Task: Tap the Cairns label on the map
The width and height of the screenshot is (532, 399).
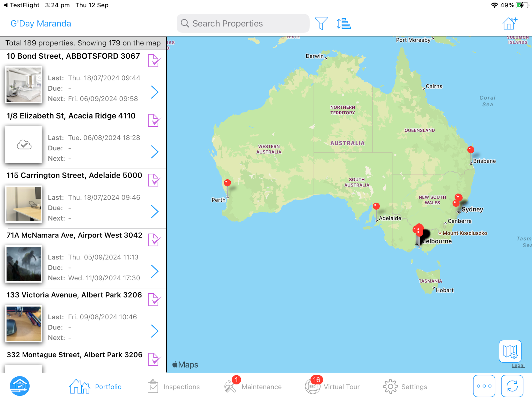Action: (x=434, y=86)
